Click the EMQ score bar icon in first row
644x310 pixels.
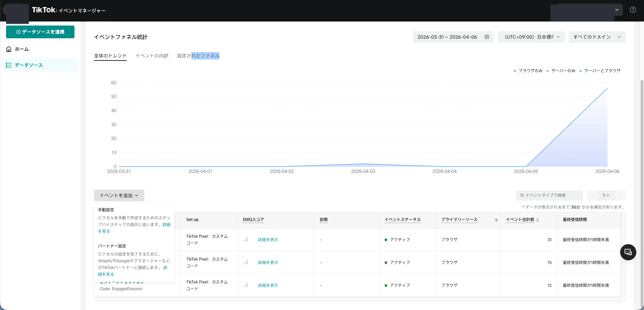coord(246,239)
